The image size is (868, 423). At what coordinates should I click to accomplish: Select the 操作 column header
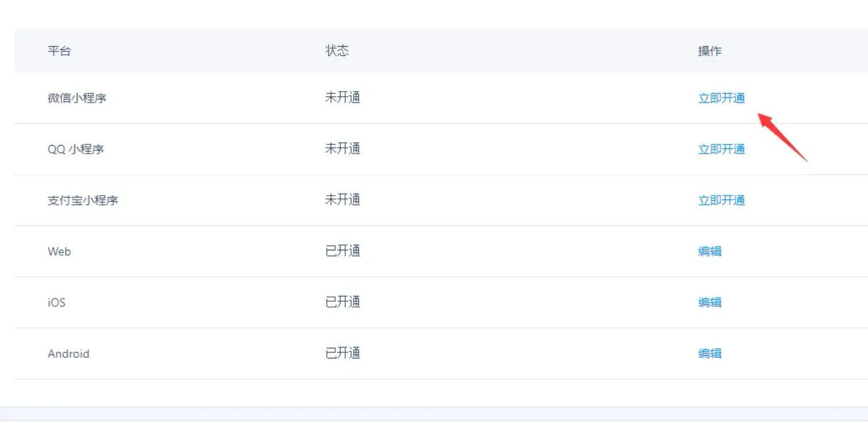tap(709, 51)
